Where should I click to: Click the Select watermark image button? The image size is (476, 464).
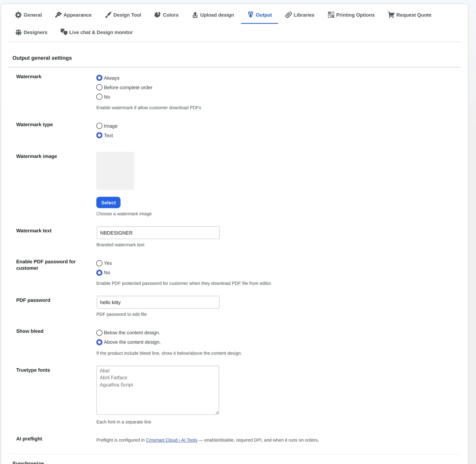tap(108, 203)
